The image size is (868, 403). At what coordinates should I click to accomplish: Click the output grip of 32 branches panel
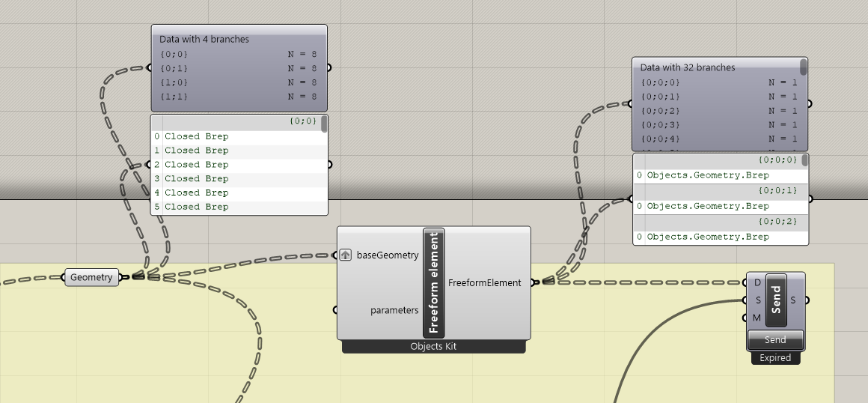click(x=810, y=103)
